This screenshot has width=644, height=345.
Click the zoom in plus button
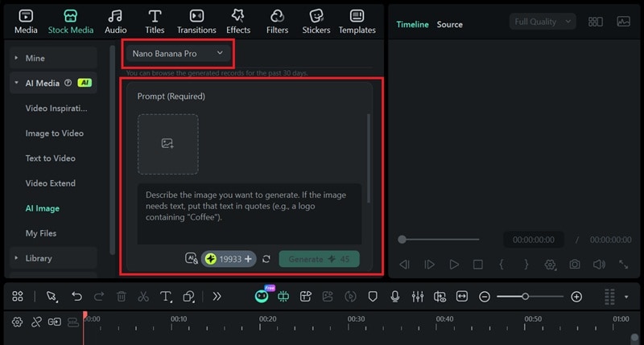(x=576, y=297)
